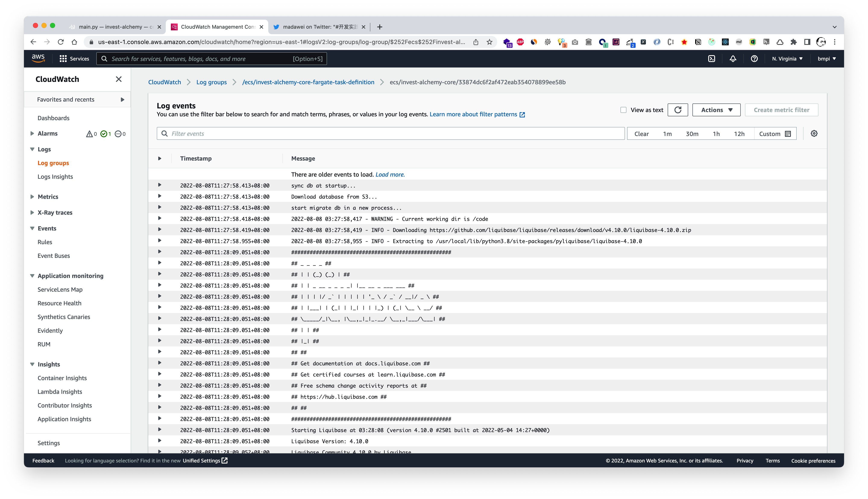Open the Chrome extensions puzzle icon
Image resolution: width=868 pixels, height=499 pixels.
pos(793,42)
